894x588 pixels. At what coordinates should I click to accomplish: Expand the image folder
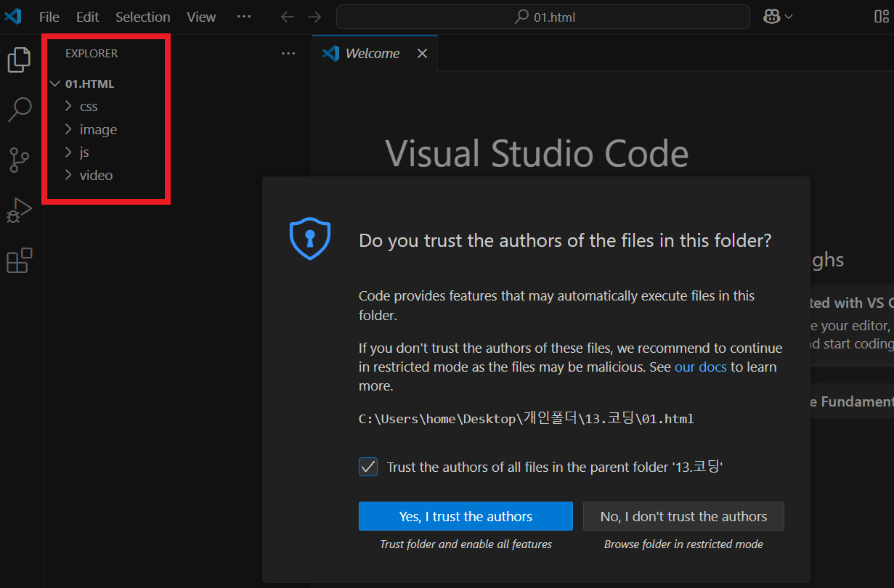pos(68,129)
